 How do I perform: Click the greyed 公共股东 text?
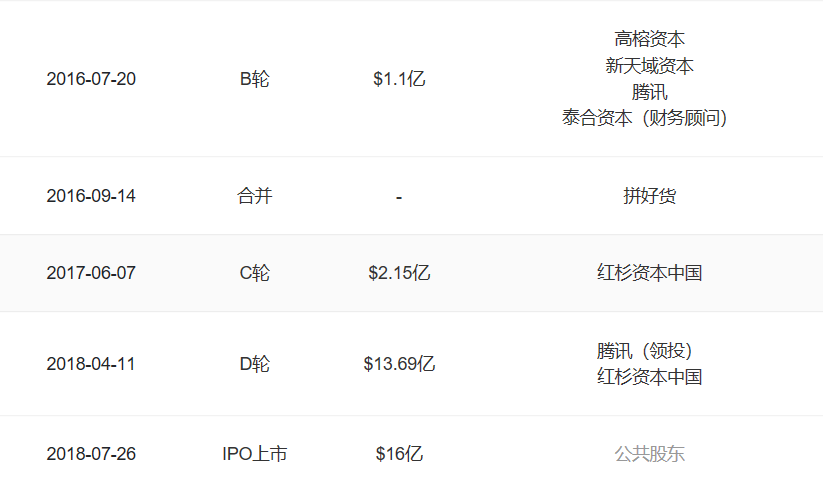pyautogui.click(x=649, y=454)
